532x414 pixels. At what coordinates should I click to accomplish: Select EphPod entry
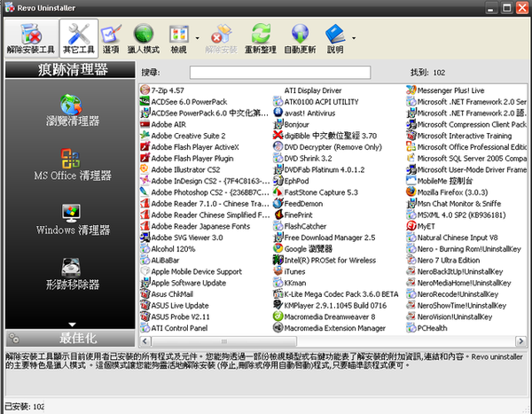[291, 181]
